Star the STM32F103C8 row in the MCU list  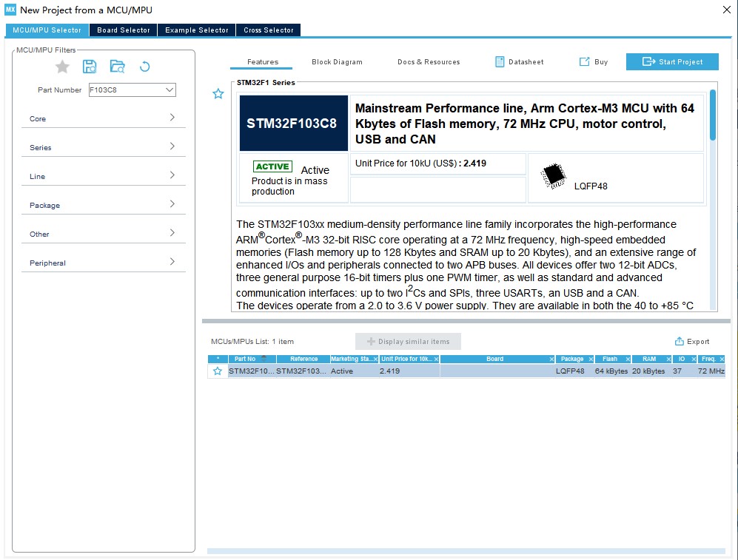218,371
